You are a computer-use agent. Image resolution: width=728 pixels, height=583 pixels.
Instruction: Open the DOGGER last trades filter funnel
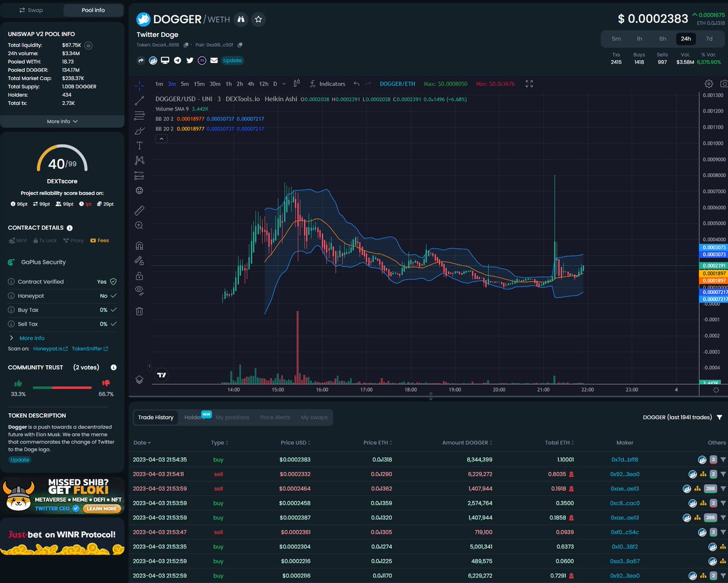719,417
